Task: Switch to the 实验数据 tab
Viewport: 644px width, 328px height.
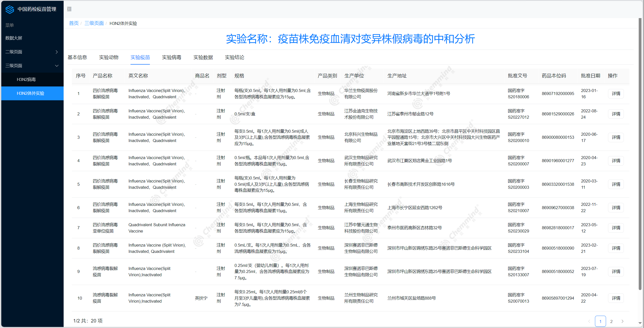Action: pos(203,57)
